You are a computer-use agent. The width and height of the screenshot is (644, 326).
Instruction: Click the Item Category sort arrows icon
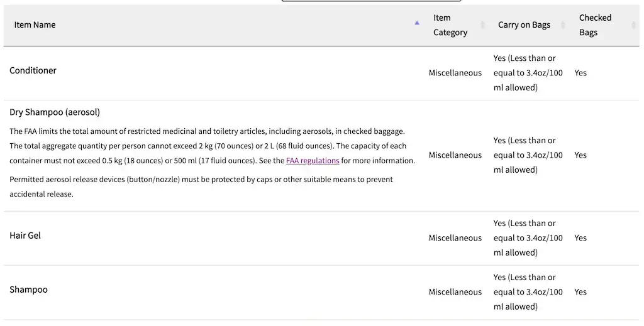(482, 25)
